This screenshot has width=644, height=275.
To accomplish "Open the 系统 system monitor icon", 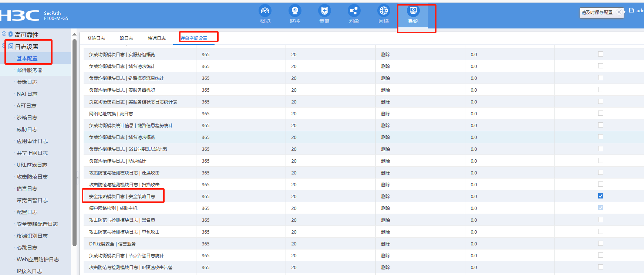I will tap(413, 11).
